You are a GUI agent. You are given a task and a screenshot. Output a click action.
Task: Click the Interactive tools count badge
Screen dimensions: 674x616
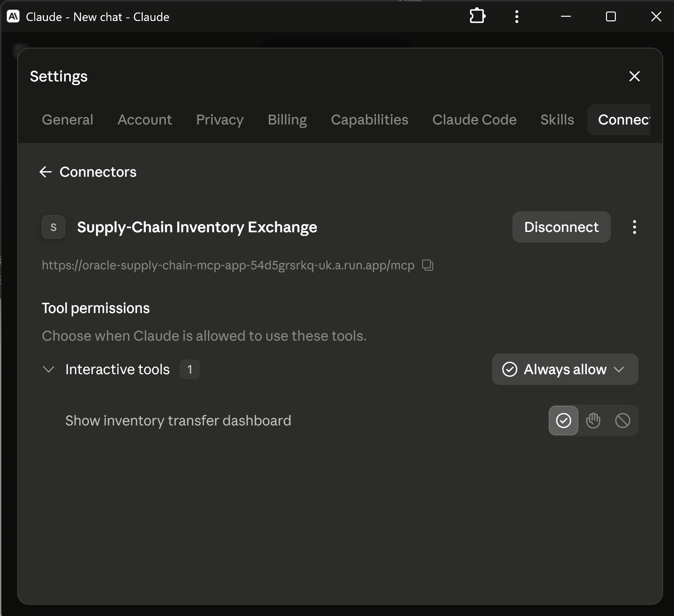pyautogui.click(x=190, y=369)
